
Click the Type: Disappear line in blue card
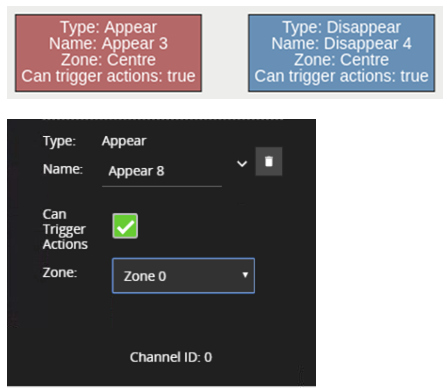341,27
